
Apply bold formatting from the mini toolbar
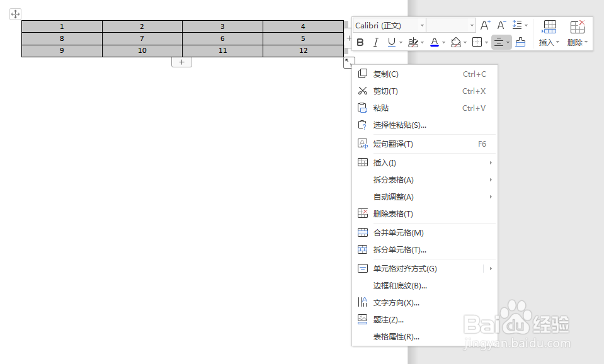pyautogui.click(x=360, y=42)
